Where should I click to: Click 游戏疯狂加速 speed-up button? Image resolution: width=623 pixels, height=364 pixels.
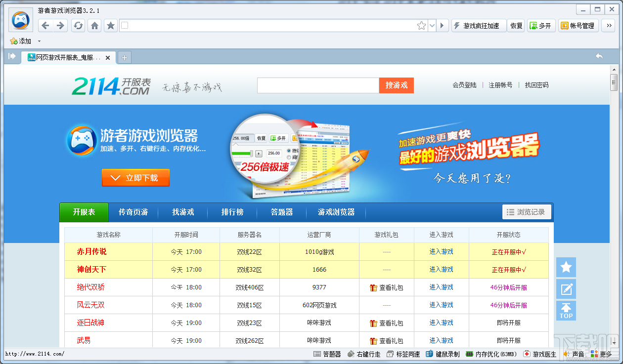pos(479,26)
